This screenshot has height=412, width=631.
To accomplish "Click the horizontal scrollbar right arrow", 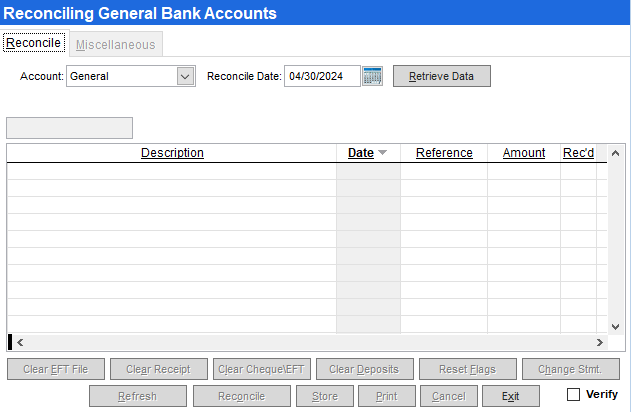I will (x=600, y=342).
